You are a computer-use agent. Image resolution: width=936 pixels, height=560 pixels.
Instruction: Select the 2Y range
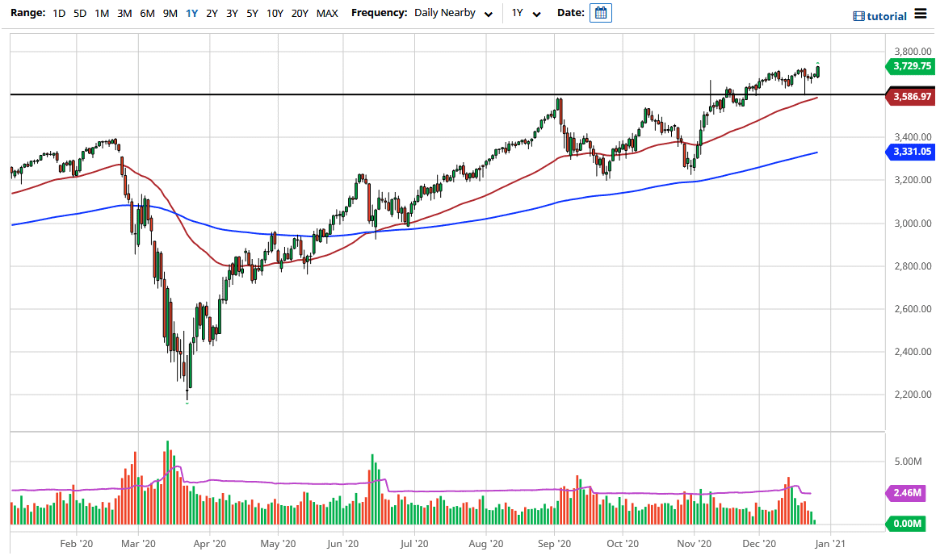click(x=212, y=13)
